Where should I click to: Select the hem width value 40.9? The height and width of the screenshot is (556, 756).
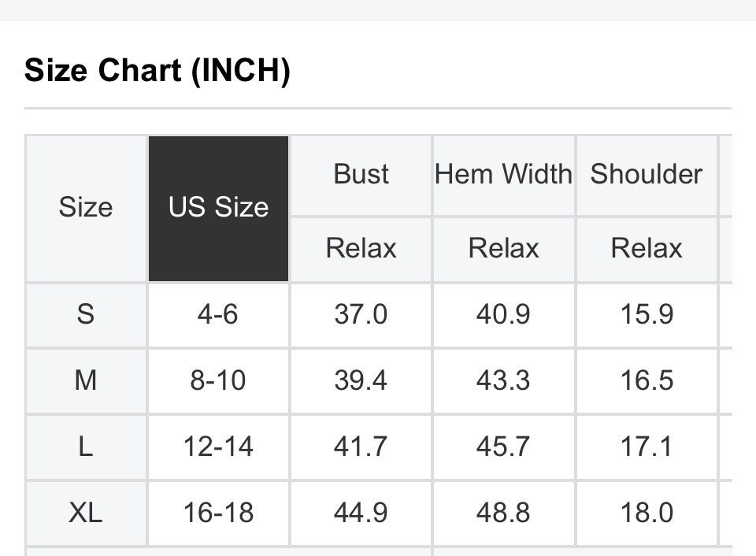point(503,315)
